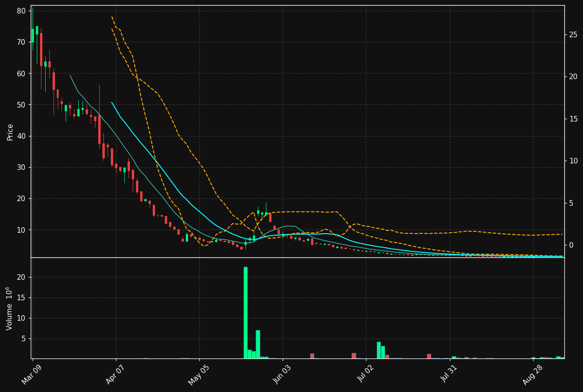Click price axis value 60
The width and height of the screenshot is (583, 392).
21,74
